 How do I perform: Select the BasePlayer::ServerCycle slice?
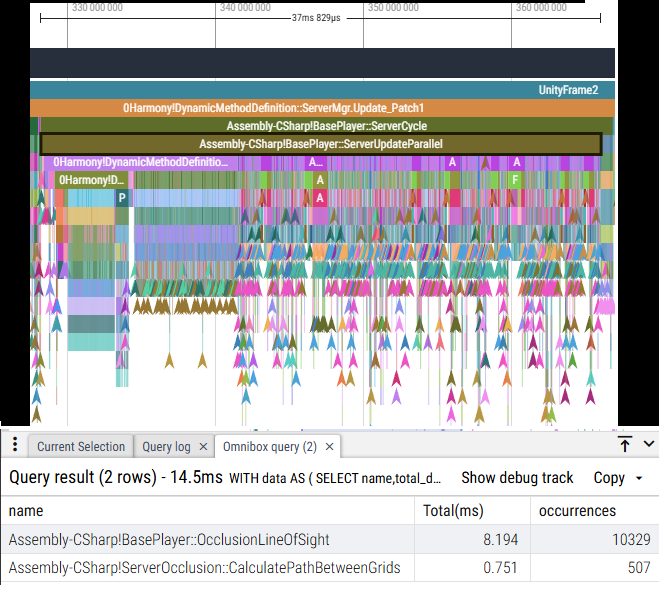tap(327, 126)
